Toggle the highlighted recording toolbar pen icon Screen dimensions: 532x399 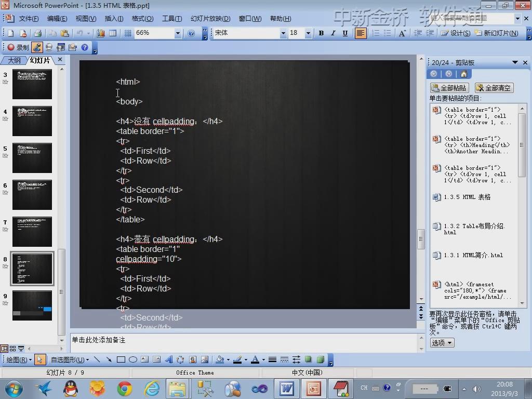[x=37, y=47]
